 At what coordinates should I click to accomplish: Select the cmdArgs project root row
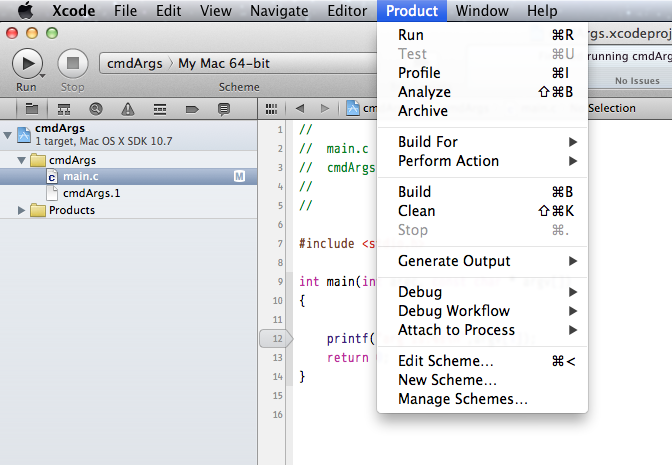pyautogui.click(x=129, y=135)
